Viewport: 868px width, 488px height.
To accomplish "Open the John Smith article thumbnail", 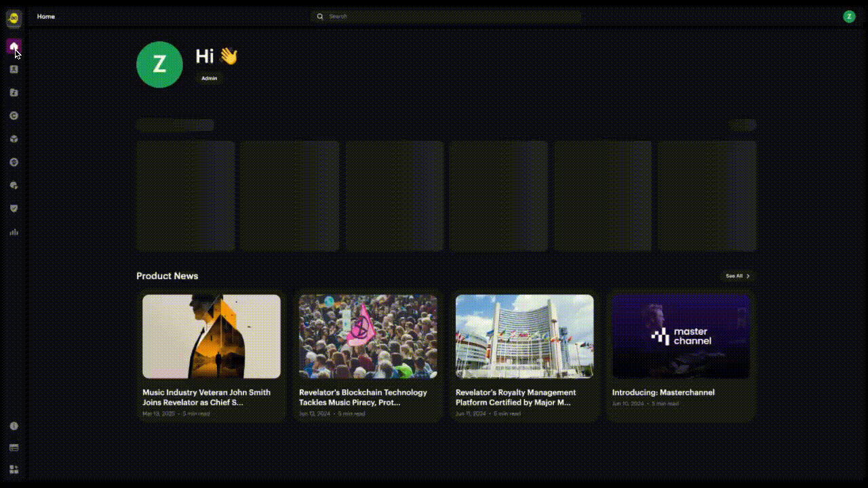I will pos(212,336).
